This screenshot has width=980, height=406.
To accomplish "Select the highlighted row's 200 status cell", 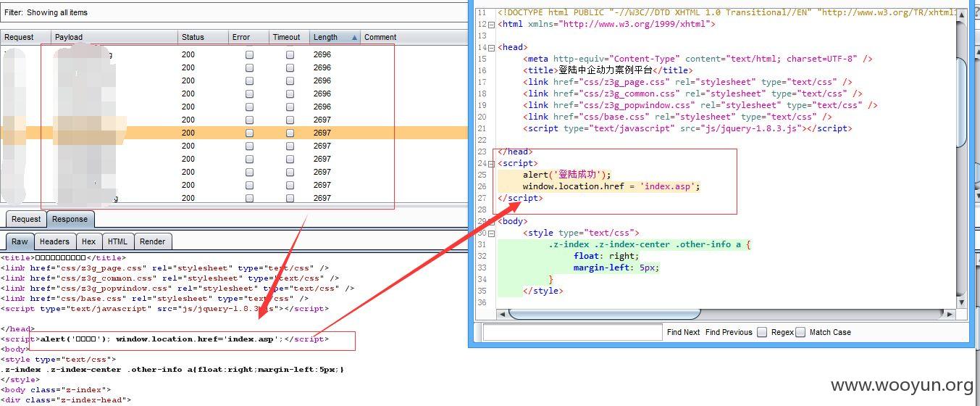I will [x=188, y=133].
